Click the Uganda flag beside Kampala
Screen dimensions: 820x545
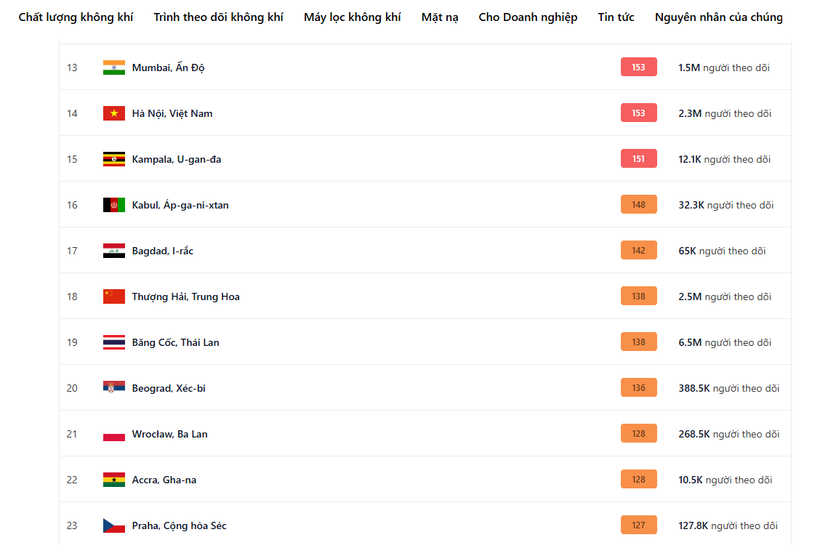coord(113,160)
